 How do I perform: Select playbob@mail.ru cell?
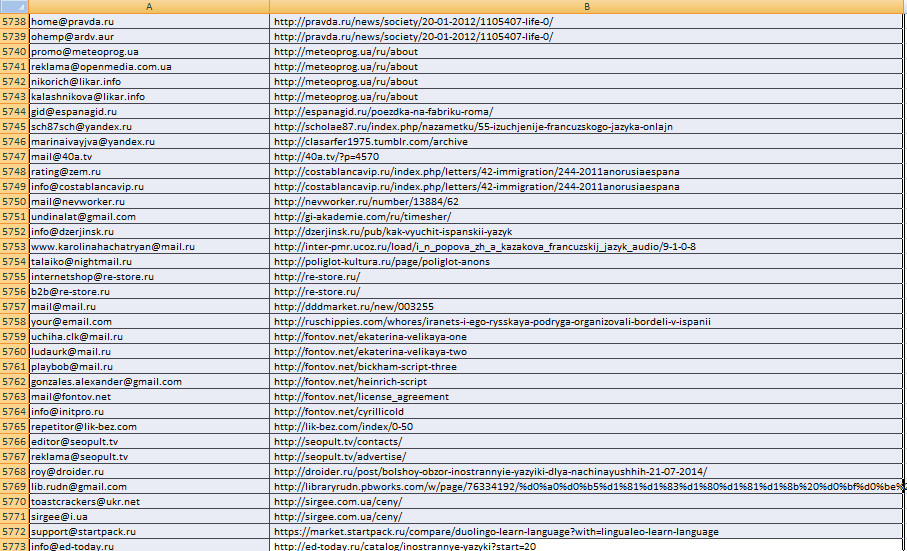coord(149,367)
